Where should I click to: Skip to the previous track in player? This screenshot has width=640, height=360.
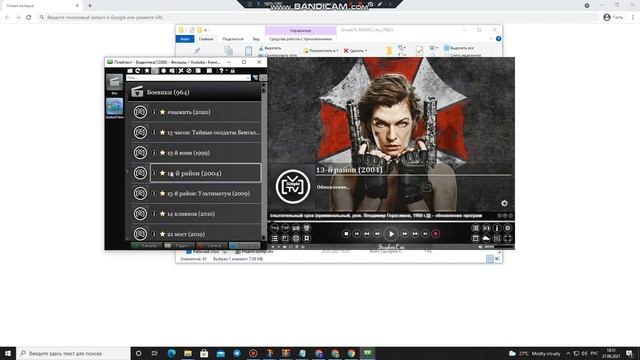pyautogui.click(x=356, y=234)
